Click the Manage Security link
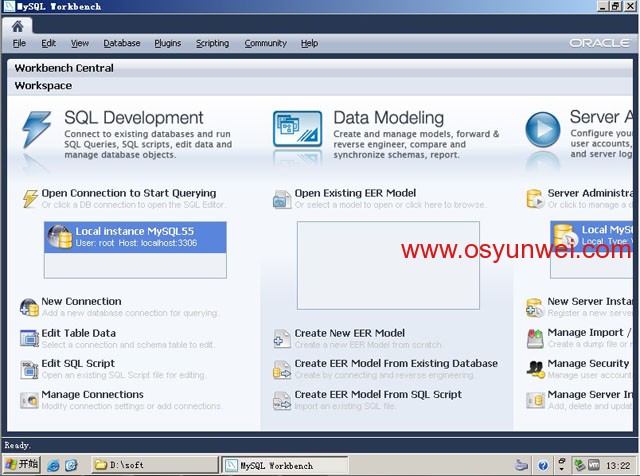Screen dimensions: 640x476 [x=588, y=363]
